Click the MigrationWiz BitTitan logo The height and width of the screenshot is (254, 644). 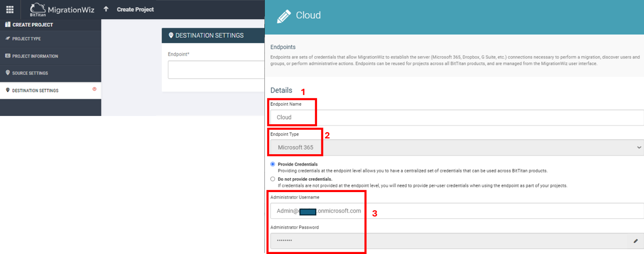coord(62,9)
